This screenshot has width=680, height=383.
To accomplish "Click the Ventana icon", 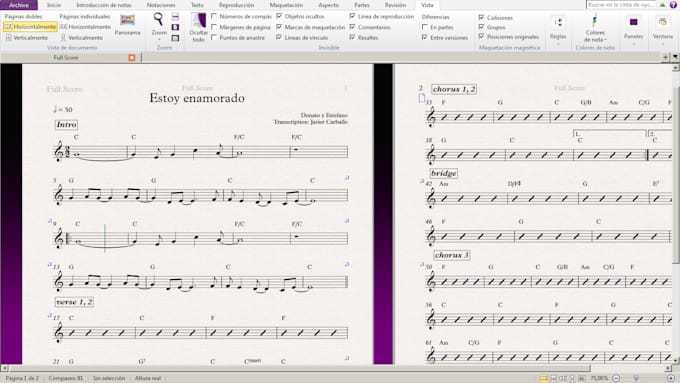I will (x=663, y=22).
